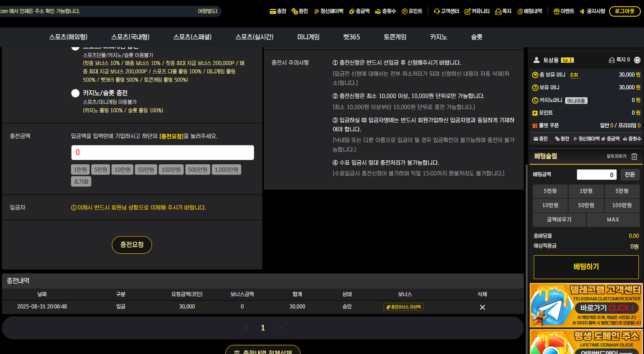
Task: Open the 카지노 navigation tab
Action: click(438, 37)
